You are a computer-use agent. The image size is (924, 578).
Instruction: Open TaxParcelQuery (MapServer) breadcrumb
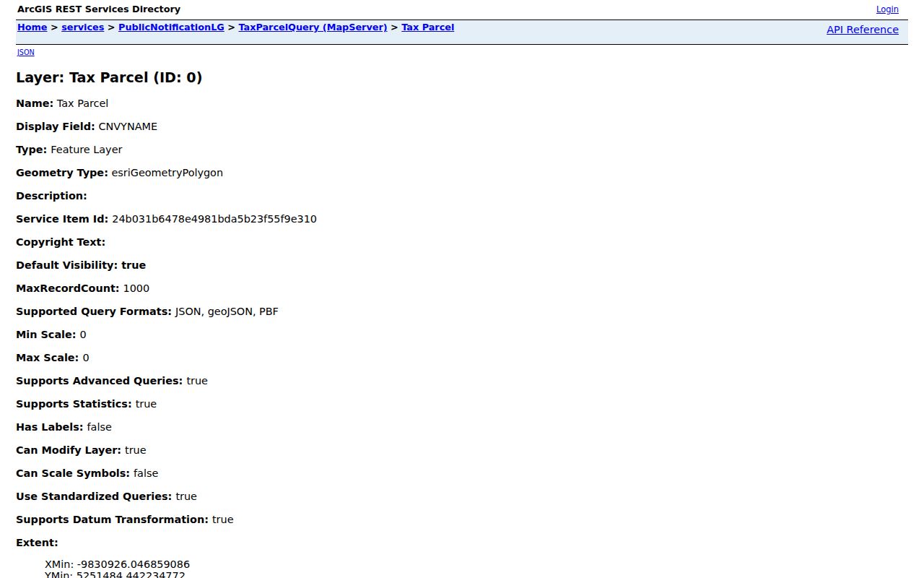[313, 27]
